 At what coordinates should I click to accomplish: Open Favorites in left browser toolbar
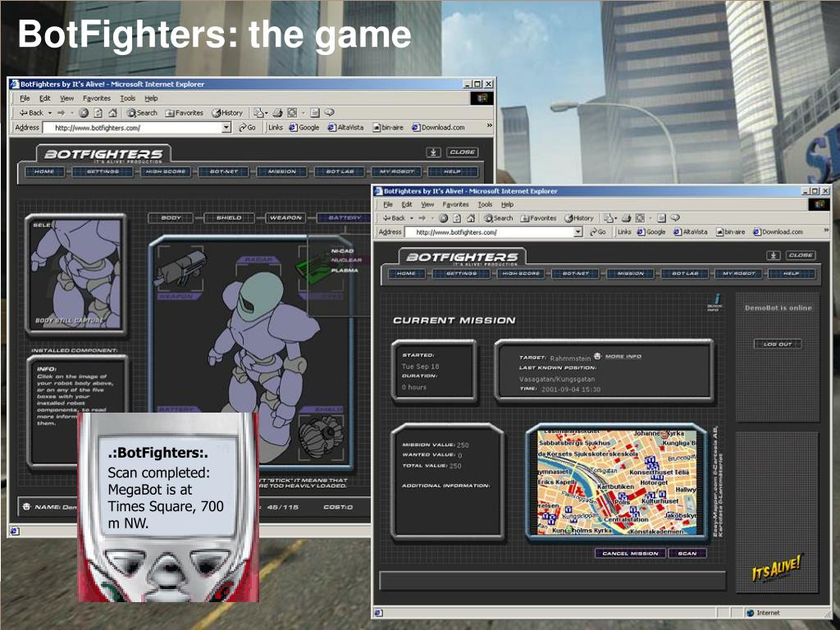pyautogui.click(x=185, y=113)
